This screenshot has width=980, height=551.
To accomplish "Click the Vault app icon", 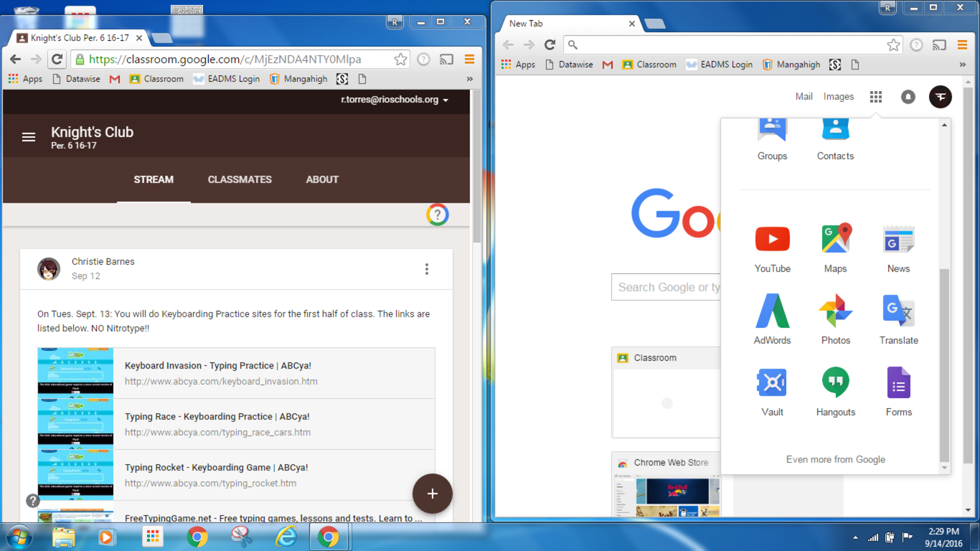I will tap(772, 383).
